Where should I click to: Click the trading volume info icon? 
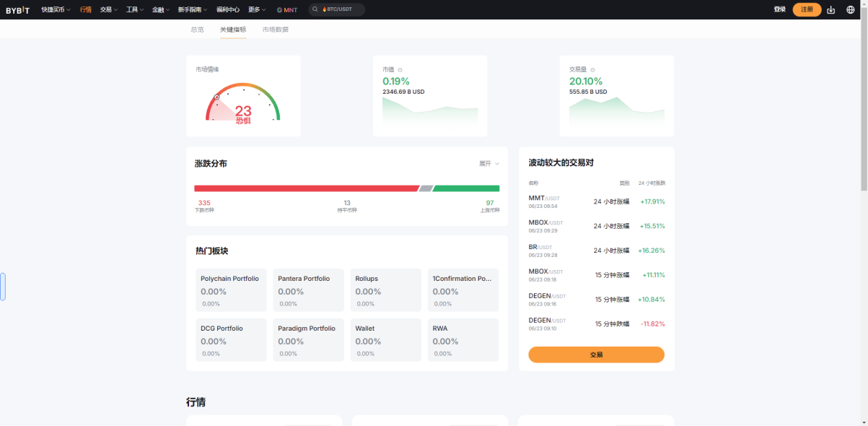(x=592, y=69)
